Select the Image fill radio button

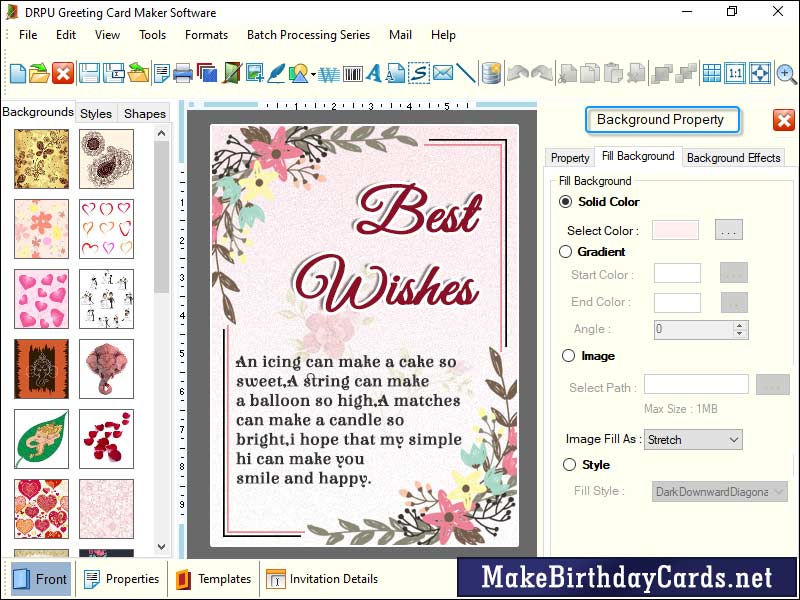coord(568,356)
